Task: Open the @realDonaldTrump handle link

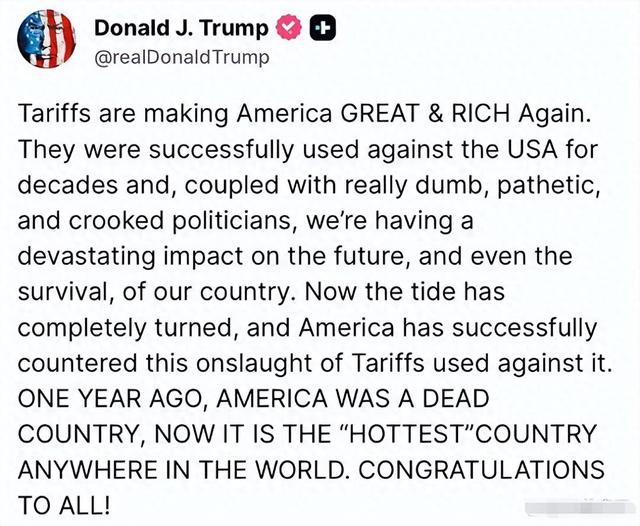Action: [x=182, y=57]
